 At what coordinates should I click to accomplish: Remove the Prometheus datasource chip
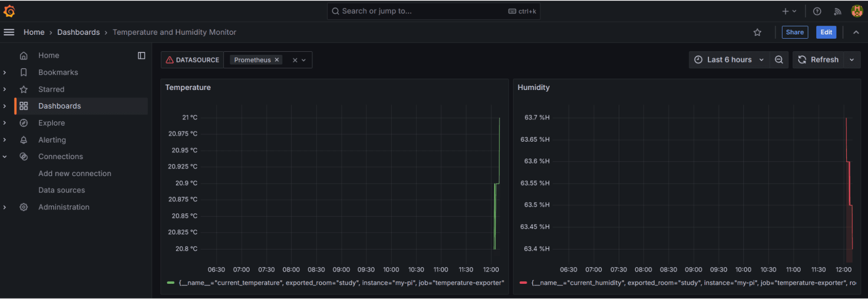277,60
